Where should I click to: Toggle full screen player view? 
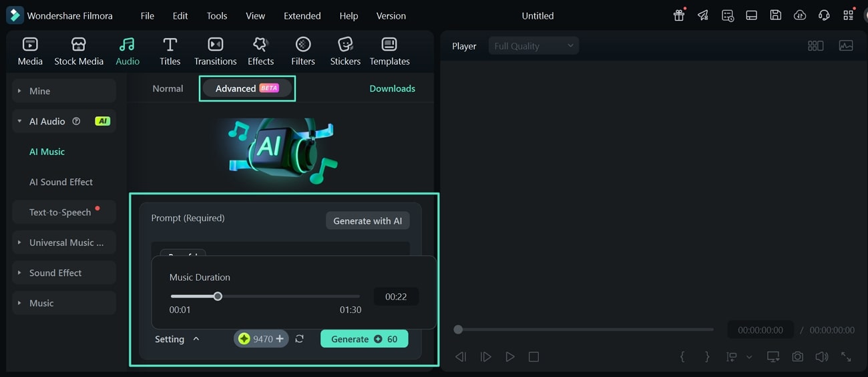846,357
